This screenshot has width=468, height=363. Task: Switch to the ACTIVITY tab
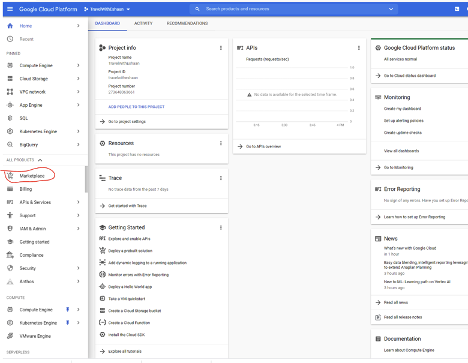143,23
